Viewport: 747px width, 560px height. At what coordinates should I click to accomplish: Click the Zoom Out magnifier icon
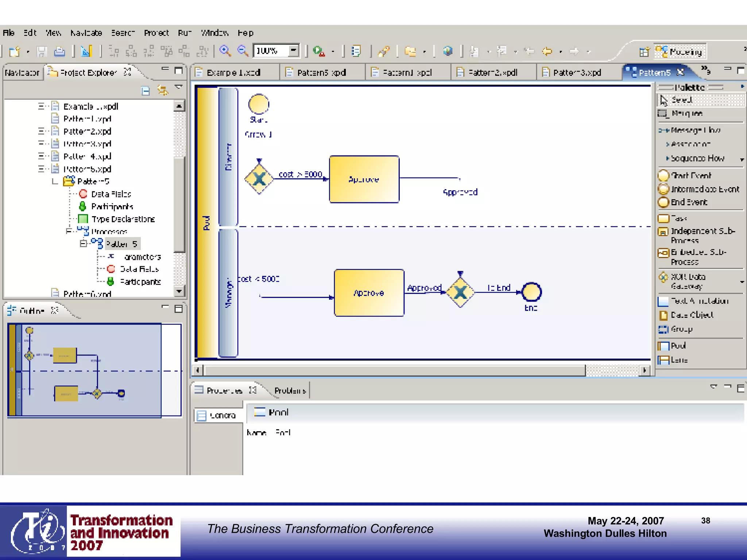[x=243, y=51]
